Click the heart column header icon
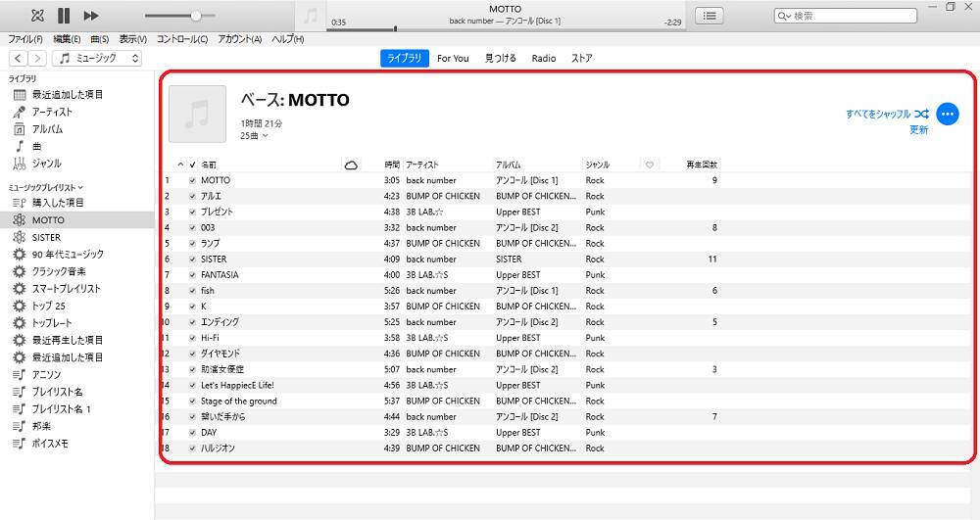Image resolution: width=980 pixels, height=520 pixels. click(649, 165)
